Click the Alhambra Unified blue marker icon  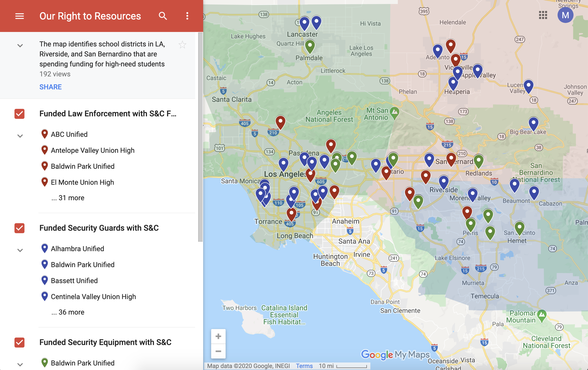(x=45, y=248)
